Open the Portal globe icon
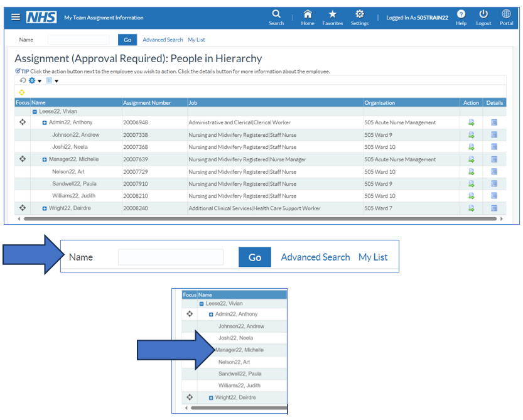 [506, 14]
